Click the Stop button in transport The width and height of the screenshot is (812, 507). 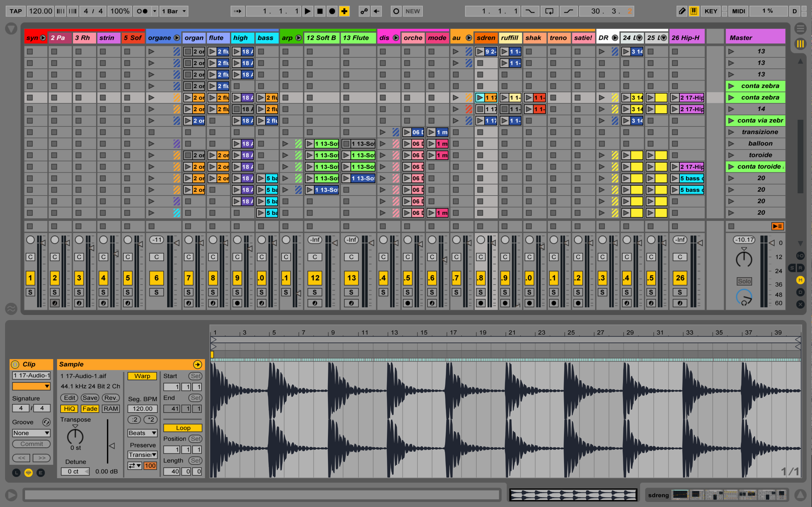[x=320, y=11]
